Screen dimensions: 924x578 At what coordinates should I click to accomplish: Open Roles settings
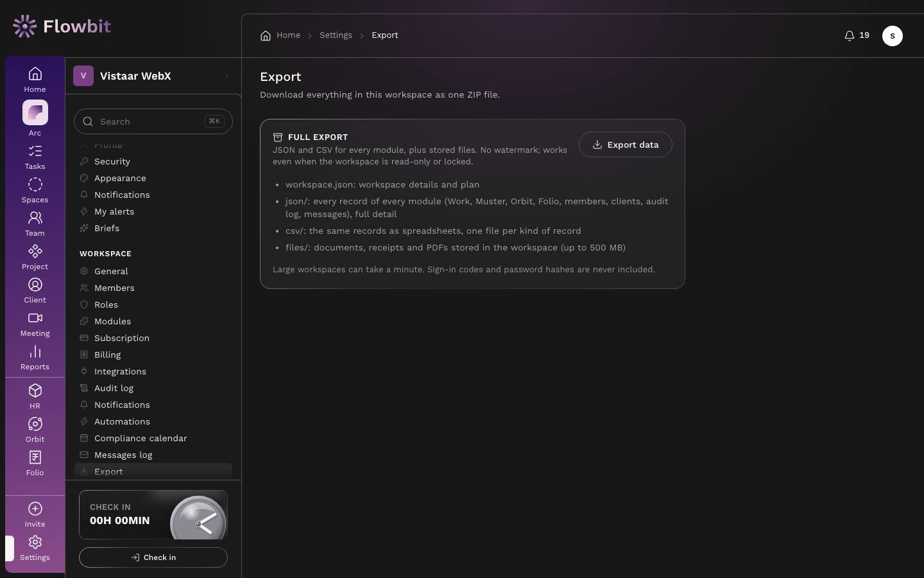[153, 305]
